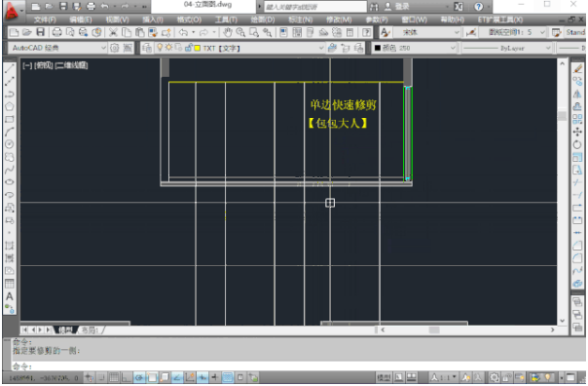This screenshot has width=588, height=386.
Task: Open the ByLayer linetype dropdown
Action: coord(506,48)
